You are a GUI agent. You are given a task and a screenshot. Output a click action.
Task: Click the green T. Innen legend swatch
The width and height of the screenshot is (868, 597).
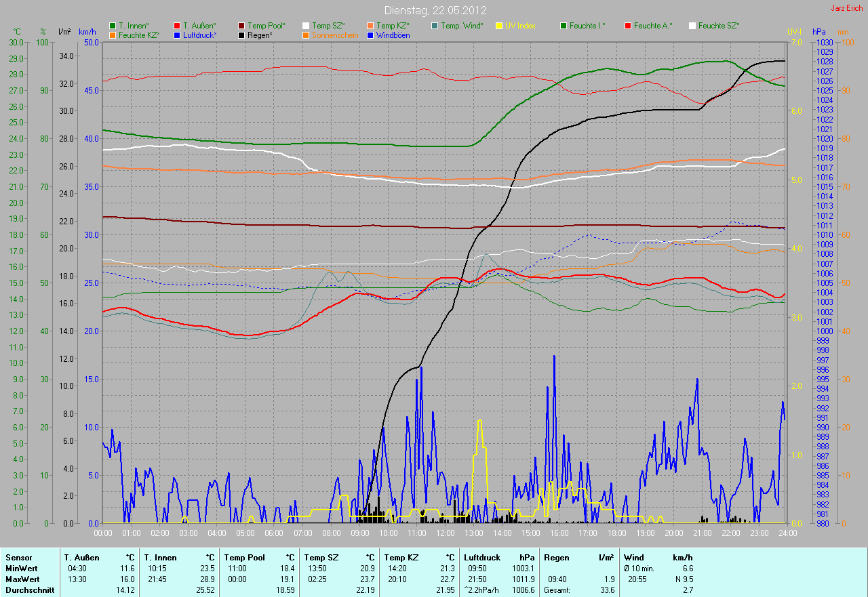(113, 26)
